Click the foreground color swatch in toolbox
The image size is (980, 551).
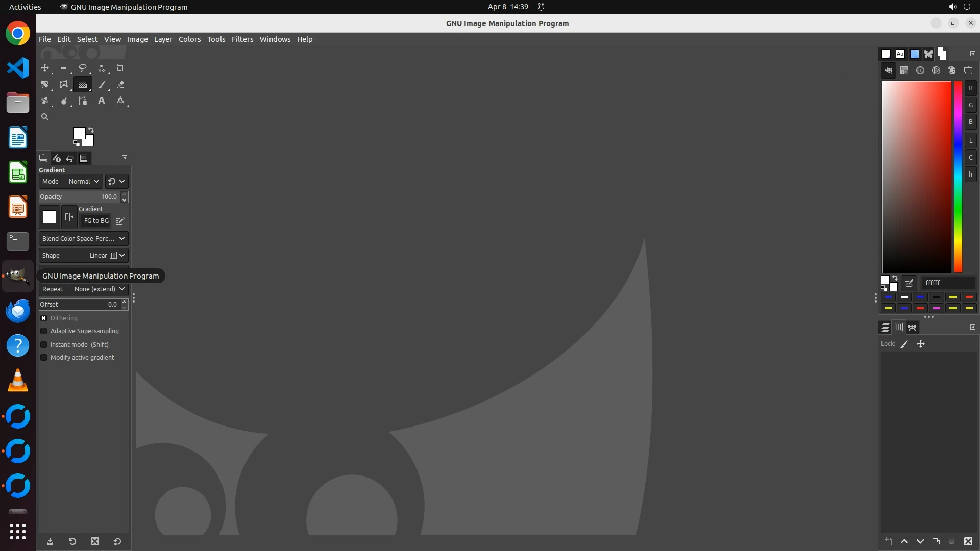tap(79, 133)
